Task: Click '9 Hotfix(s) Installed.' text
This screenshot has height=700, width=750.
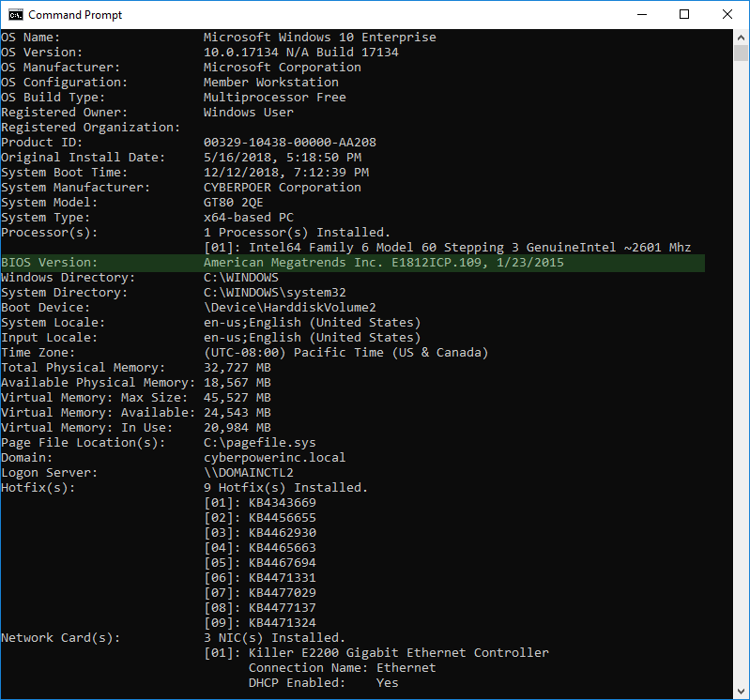Action: 286,488
